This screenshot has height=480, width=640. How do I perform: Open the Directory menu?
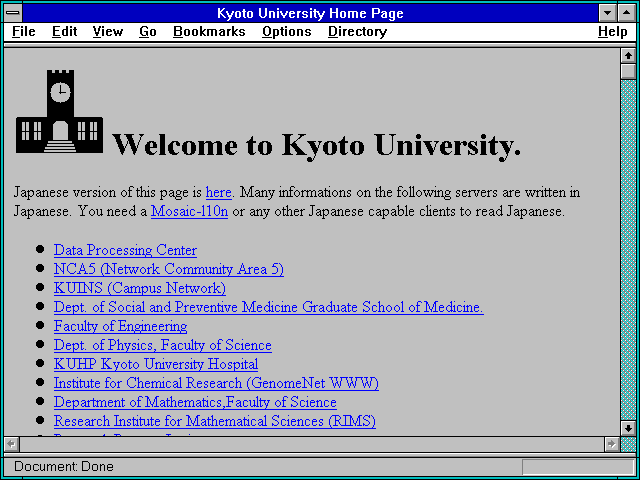pos(358,32)
